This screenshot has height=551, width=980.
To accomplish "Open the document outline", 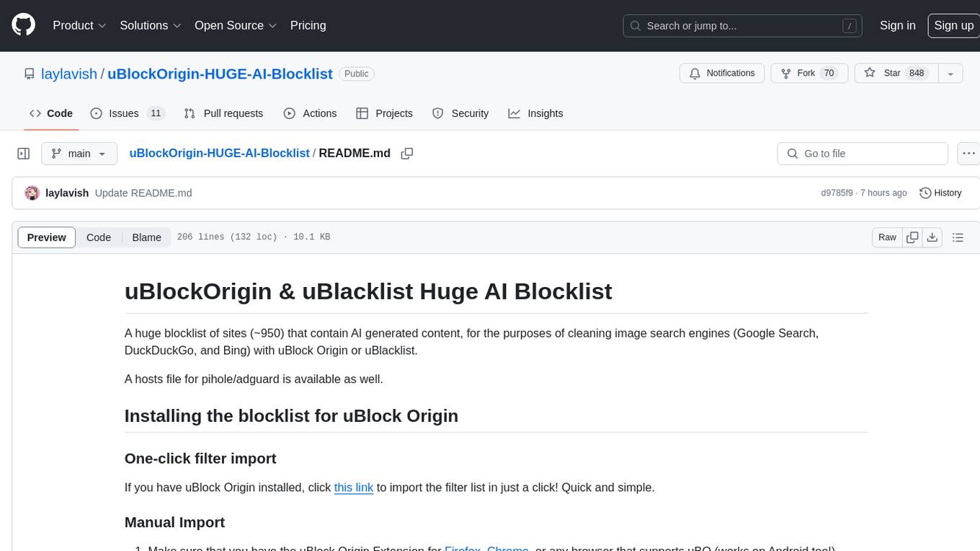I will [x=958, y=237].
